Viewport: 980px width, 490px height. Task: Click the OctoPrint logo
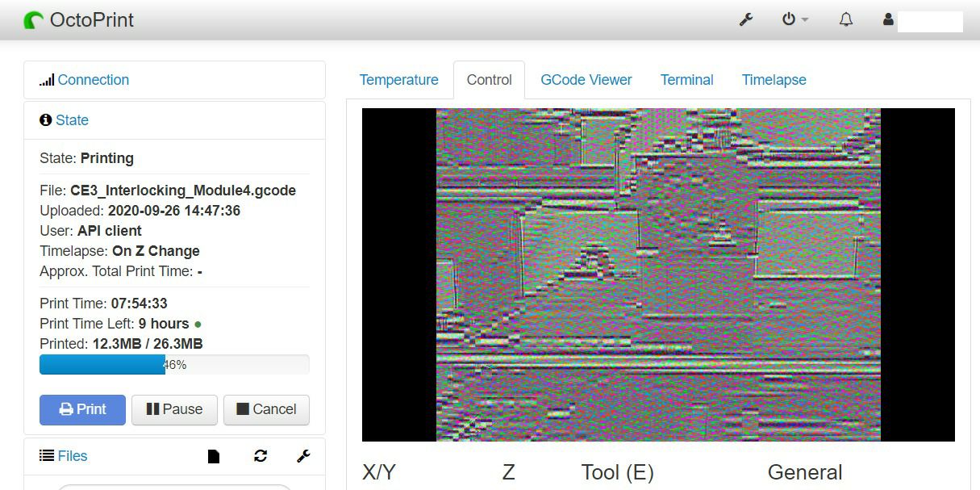[x=79, y=20]
